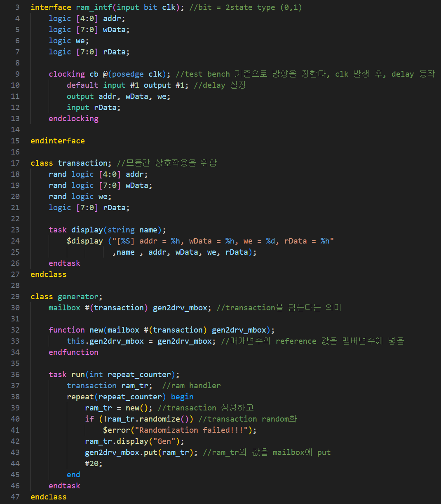The width and height of the screenshot is (441, 504).
Task: Click 'default' keyword on line 10
Action: [x=82, y=85]
